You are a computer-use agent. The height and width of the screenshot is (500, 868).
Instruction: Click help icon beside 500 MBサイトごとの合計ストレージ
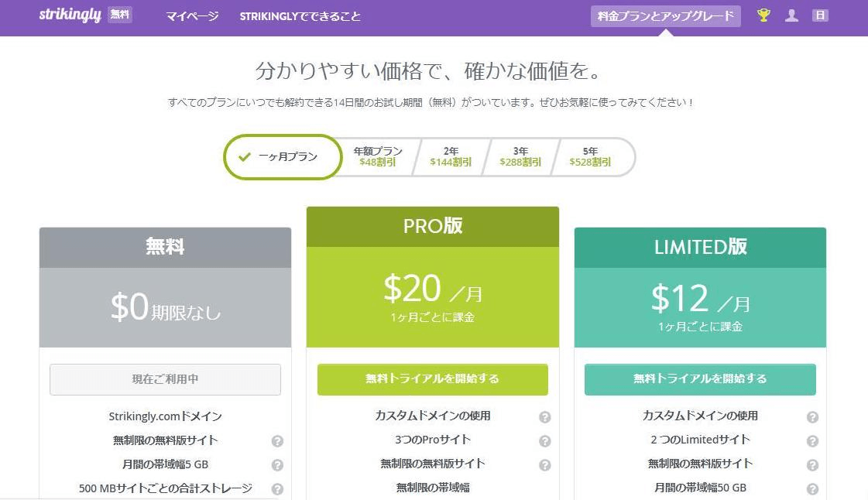point(276,488)
